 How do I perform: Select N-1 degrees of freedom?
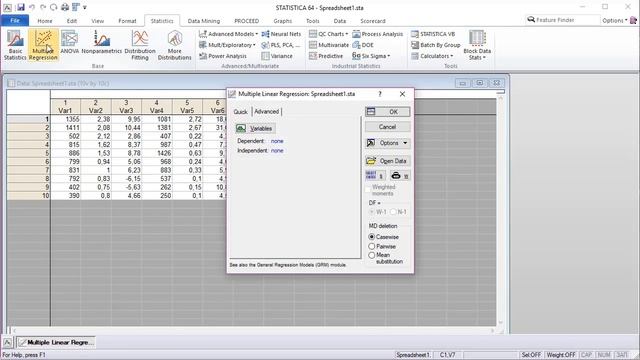pyautogui.click(x=393, y=212)
